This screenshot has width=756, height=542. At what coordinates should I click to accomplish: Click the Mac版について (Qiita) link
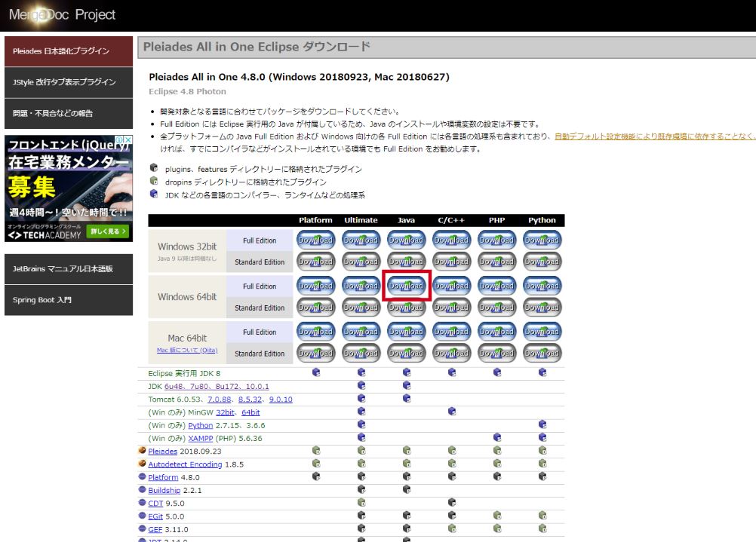(x=187, y=351)
